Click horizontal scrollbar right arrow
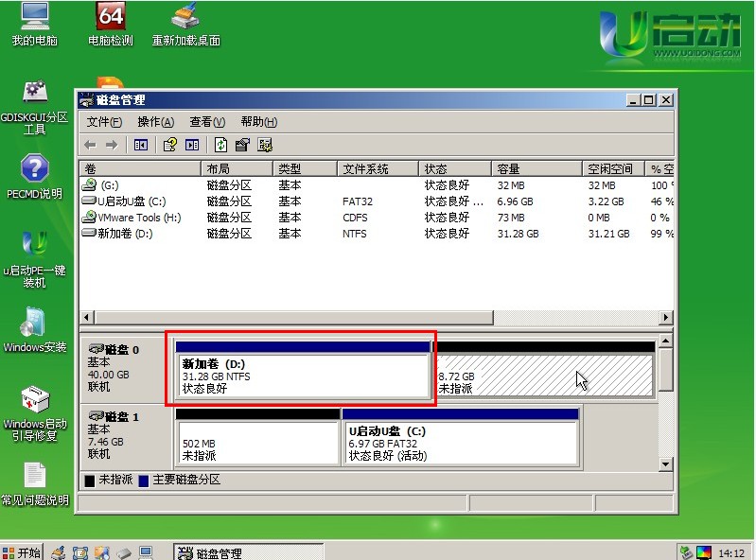This screenshot has height=560, width=756. coord(666,317)
